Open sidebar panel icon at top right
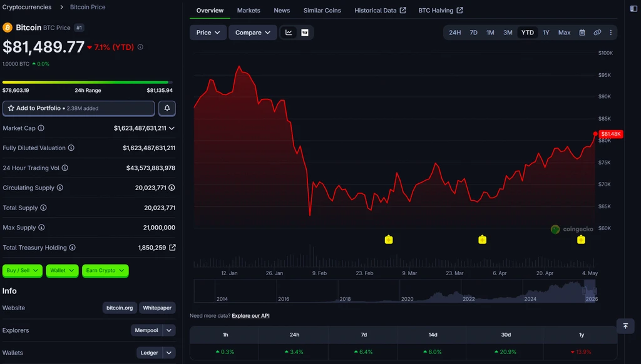This screenshot has width=641, height=364. point(633,9)
